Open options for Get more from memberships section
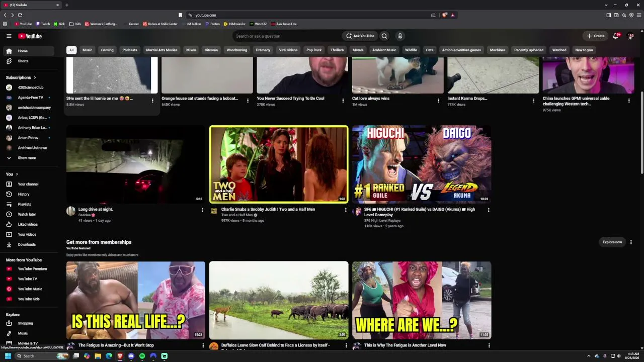This screenshot has width=644, height=362. tap(631, 242)
